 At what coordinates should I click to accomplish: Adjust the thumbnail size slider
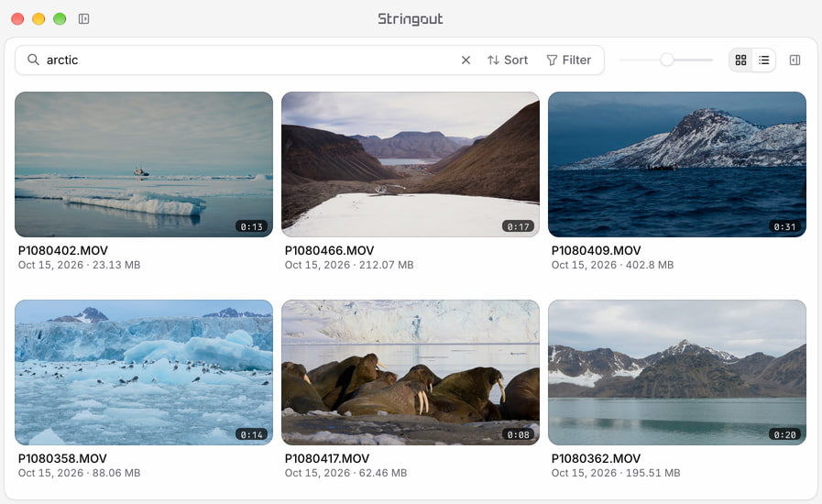tap(666, 60)
